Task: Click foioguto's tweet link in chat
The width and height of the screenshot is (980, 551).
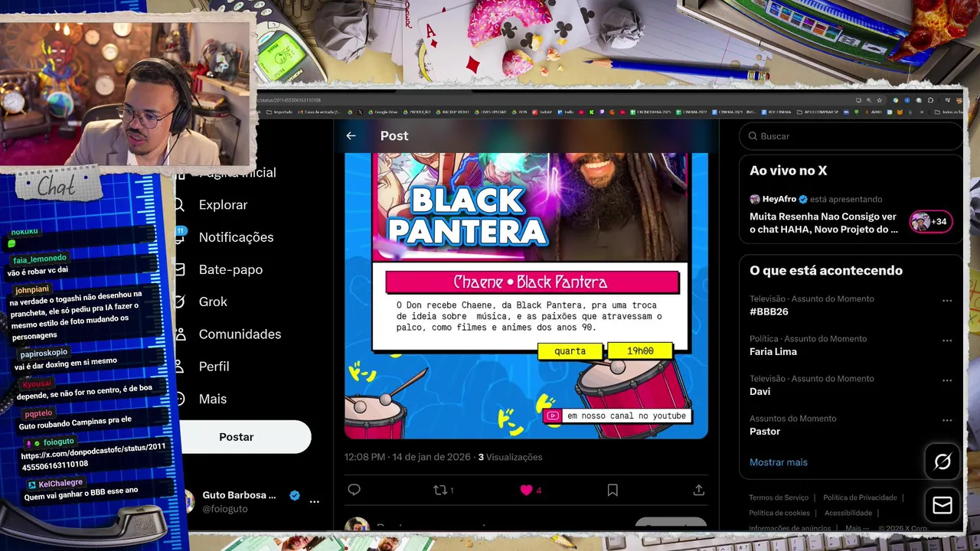Action: [x=93, y=455]
